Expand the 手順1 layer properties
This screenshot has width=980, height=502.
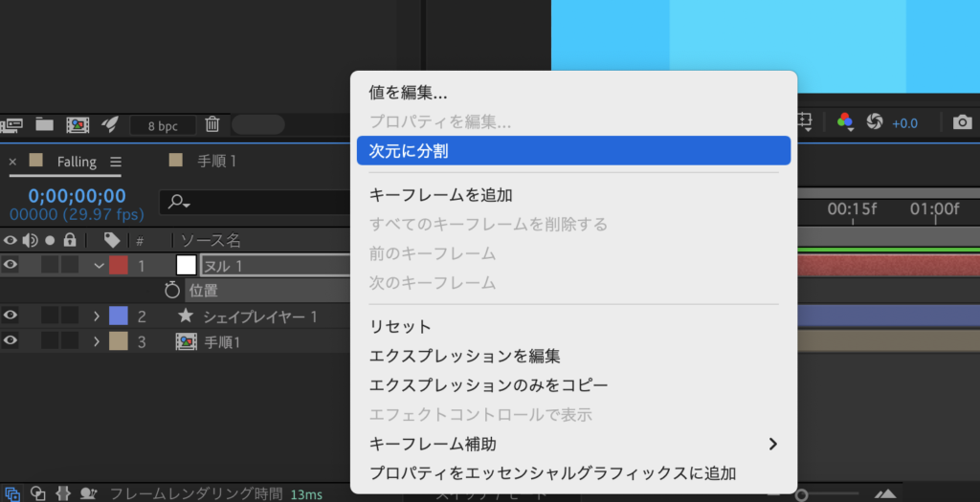[x=97, y=341]
